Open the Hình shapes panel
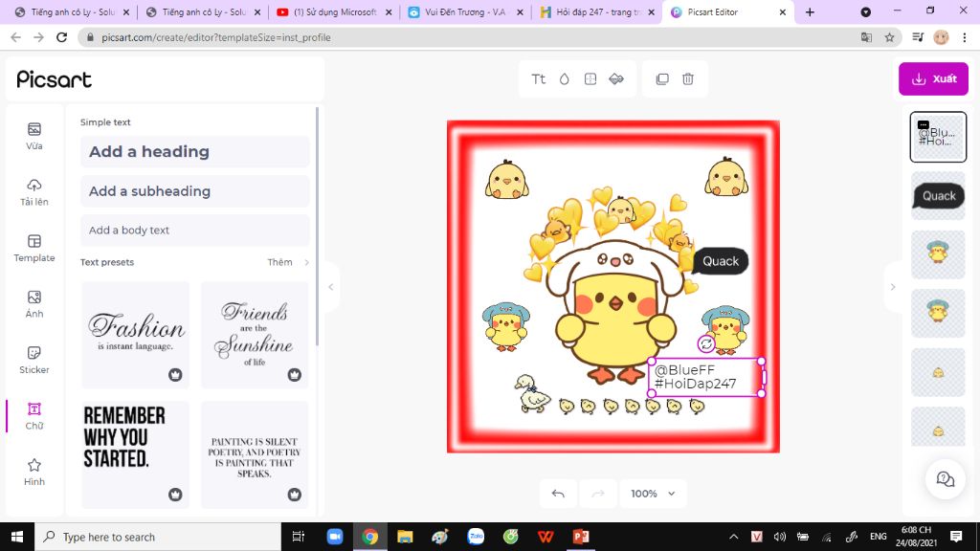The height and width of the screenshot is (551, 980). tap(34, 472)
